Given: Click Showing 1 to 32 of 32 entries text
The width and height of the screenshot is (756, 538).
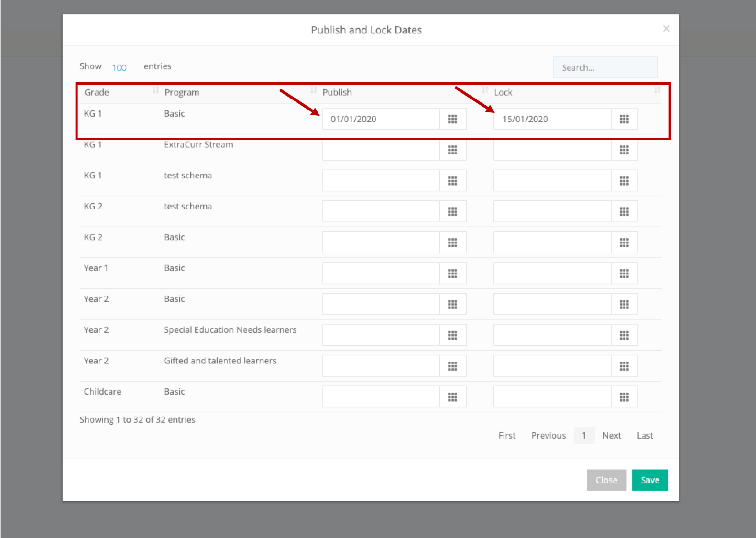Looking at the screenshot, I should (x=137, y=420).
